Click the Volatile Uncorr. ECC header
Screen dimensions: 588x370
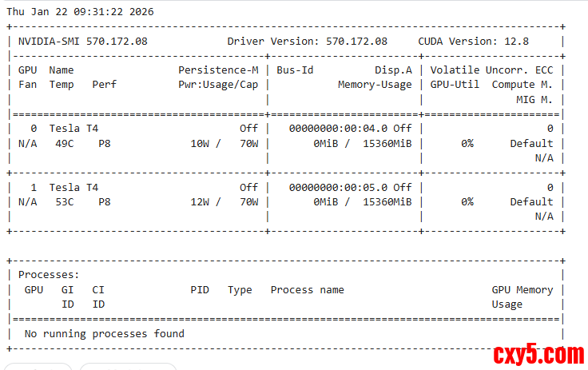point(491,70)
